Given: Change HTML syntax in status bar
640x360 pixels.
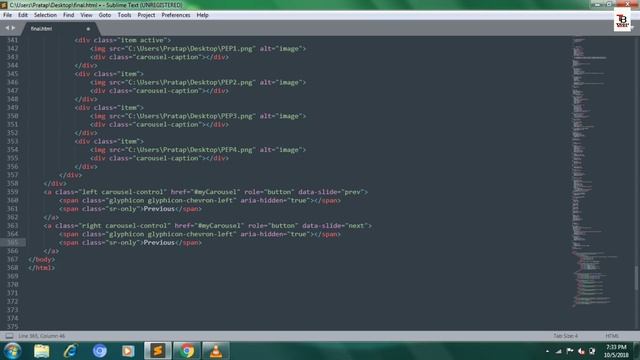Looking at the screenshot, I should pos(612,336).
